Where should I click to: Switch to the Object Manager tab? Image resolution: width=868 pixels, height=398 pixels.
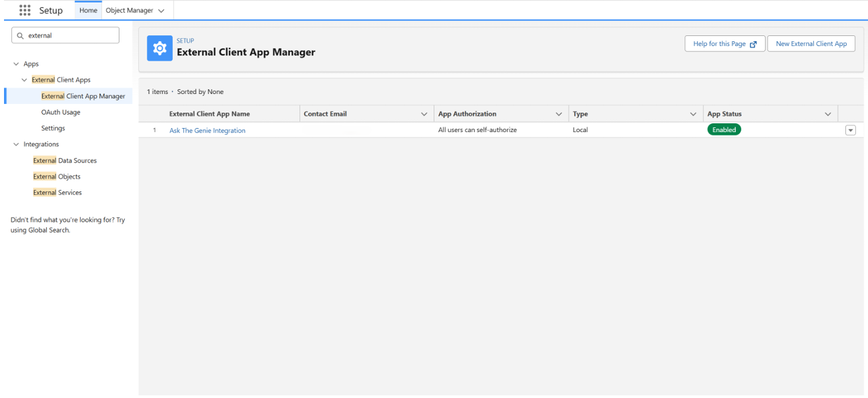click(129, 11)
